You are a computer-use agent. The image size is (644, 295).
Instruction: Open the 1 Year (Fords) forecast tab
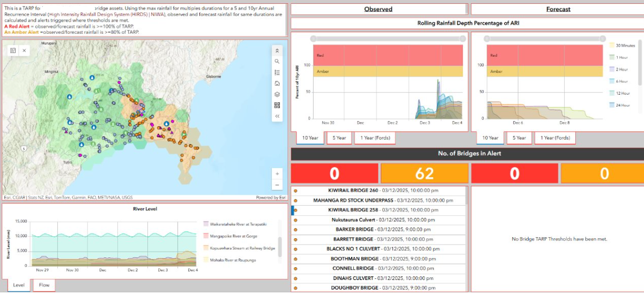(x=555, y=138)
